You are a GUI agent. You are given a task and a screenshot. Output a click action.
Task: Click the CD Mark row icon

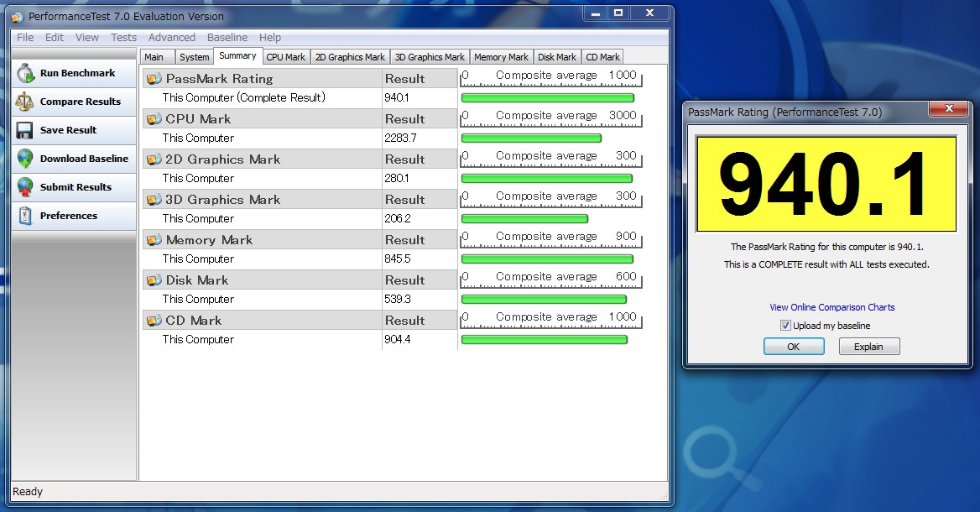pos(154,321)
